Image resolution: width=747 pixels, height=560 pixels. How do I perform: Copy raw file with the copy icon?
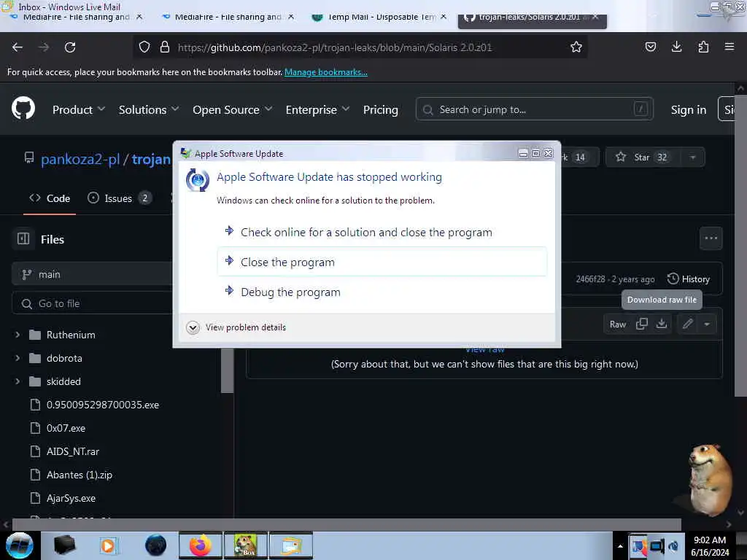click(x=642, y=324)
